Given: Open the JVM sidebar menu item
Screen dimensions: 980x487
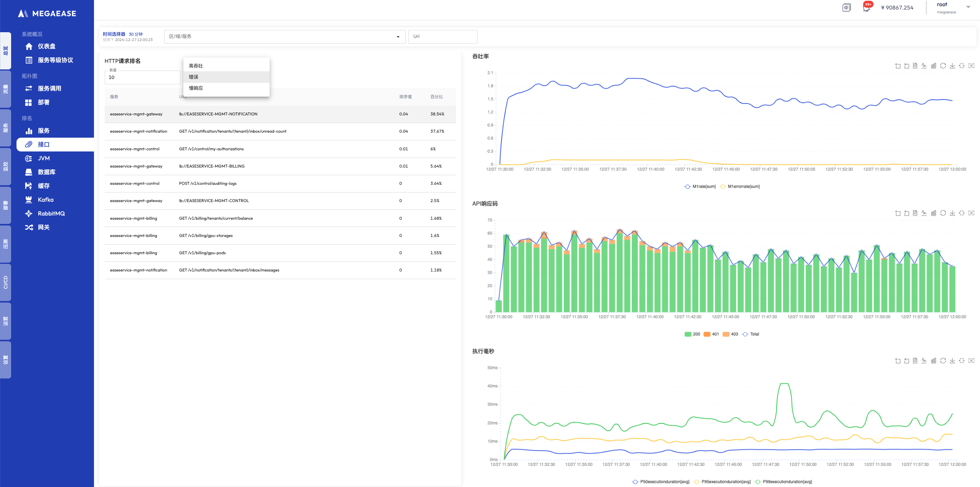Looking at the screenshot, I should point(44,158).
